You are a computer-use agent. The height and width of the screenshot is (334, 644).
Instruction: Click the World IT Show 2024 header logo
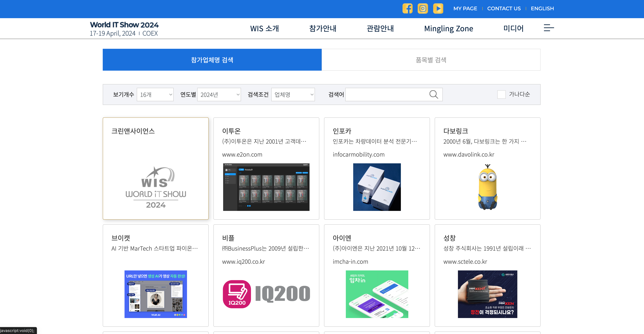pyautogui.click(x=124, y=29)
